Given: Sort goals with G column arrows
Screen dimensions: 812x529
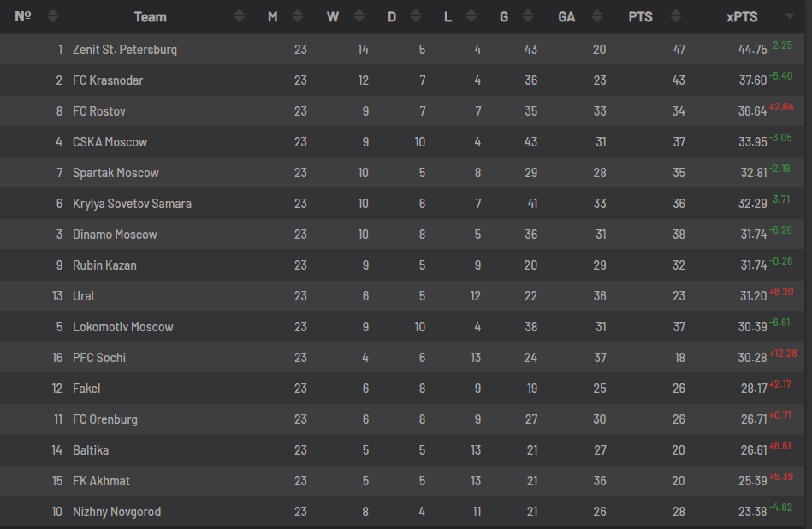Looking at the screenshot, I should tap(528, 16).
